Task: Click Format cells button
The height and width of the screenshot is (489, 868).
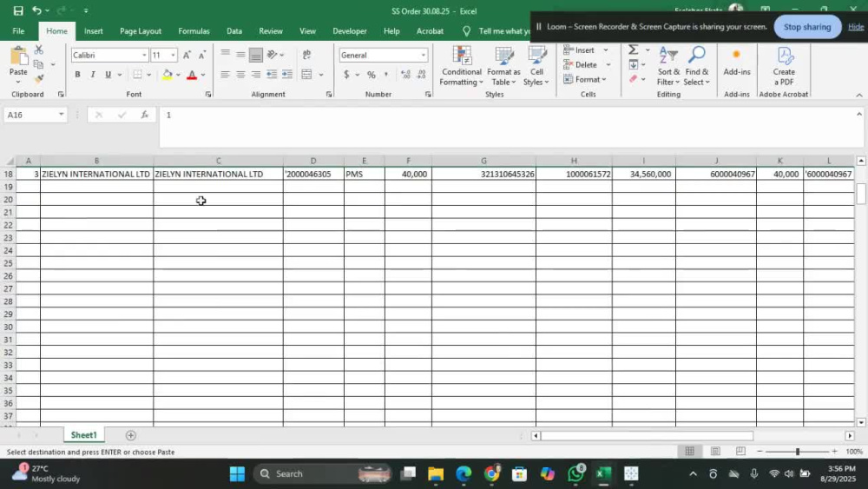Action: tap(586, 79)
